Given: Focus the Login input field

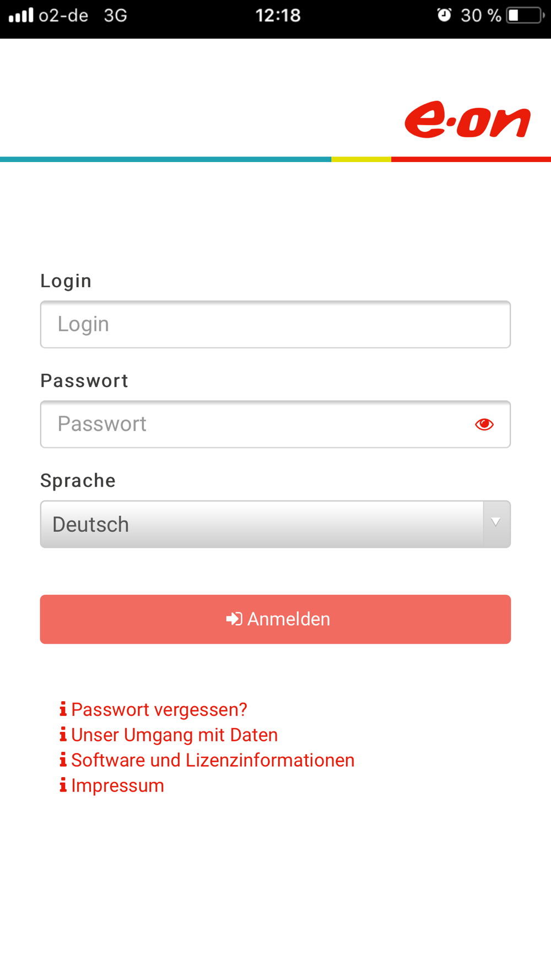Looking at the screenshot, I should (x=275, y=325).
